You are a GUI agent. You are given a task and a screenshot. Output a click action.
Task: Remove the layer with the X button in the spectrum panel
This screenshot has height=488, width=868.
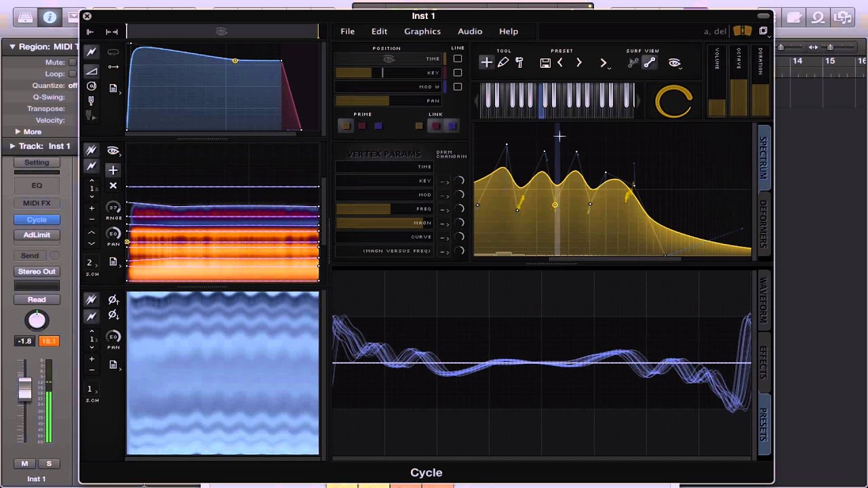pyautogui.click(x=113, y=186)
